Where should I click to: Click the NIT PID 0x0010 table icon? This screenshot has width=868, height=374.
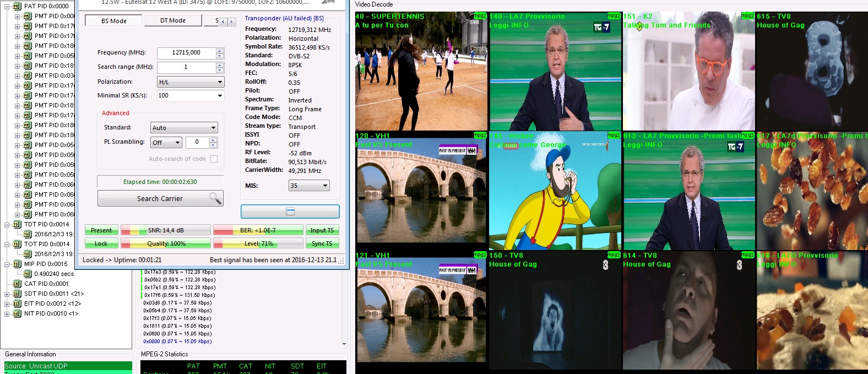click(17, 313)
